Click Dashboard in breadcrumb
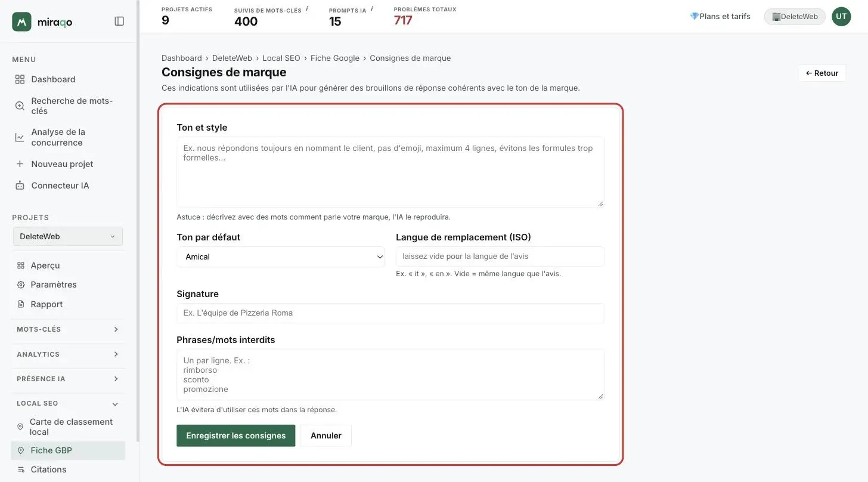The width and height of the screenshot is (868, 482). point(182,58)
